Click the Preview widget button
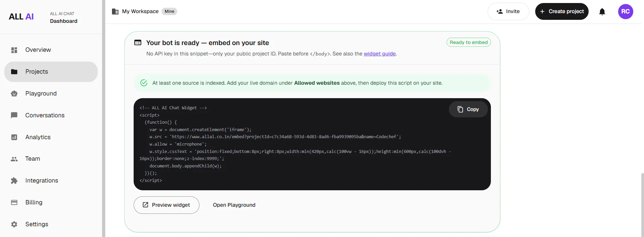This screenshot has width=644, height=237. [x=167, y=205]
